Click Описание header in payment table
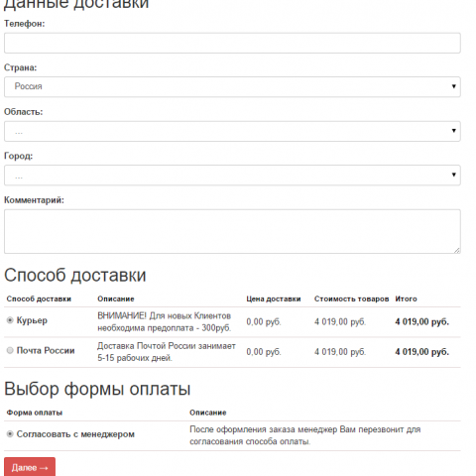The width and height of the screenshot is (476, 476). [x=208, y=413]
